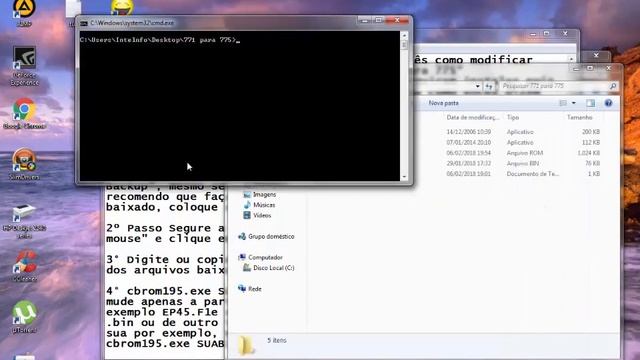Open 'Músicas' in the Explorer navigation pane
The width and height of the screenshot is (640, 360).
[x=260, y=205]
